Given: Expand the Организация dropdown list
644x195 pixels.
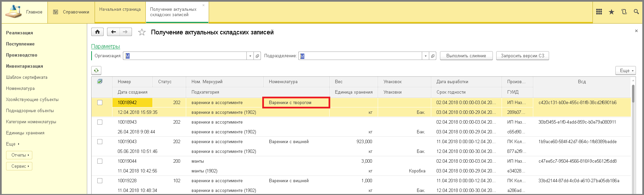Looking at the screenshot, I should point(250,56).
